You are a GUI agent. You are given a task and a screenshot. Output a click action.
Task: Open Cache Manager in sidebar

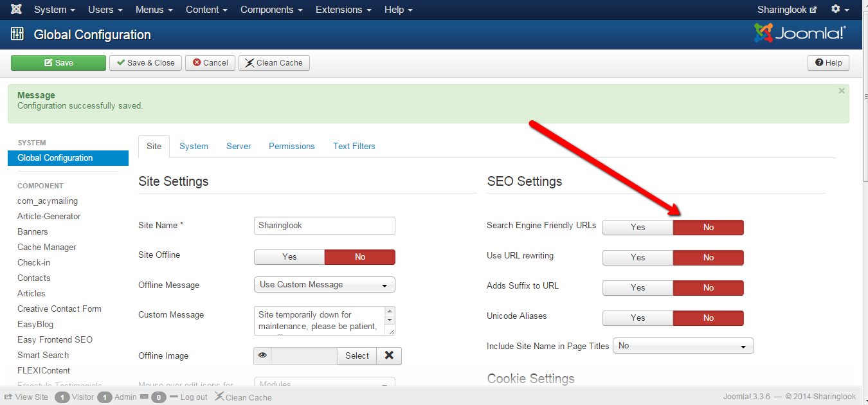tap(47, 248)
